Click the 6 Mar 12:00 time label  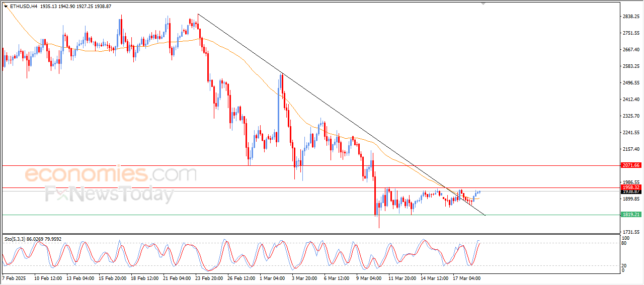point(336,277)
